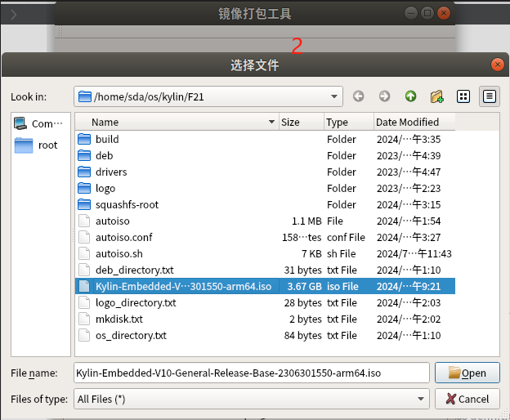Select the deb folder name
The image size is (510, 420).
pos(104,155)
